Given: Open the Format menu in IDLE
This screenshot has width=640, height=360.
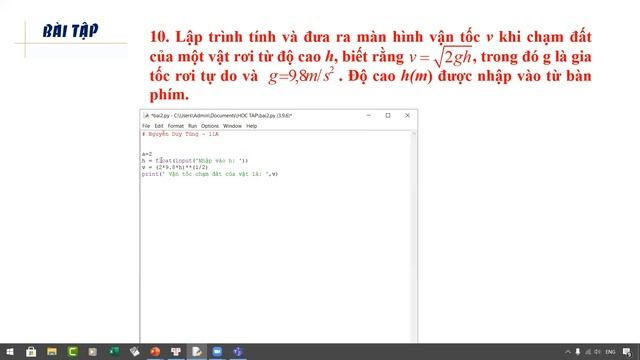Looking at the screenshot, I should [x=176, y=126].
